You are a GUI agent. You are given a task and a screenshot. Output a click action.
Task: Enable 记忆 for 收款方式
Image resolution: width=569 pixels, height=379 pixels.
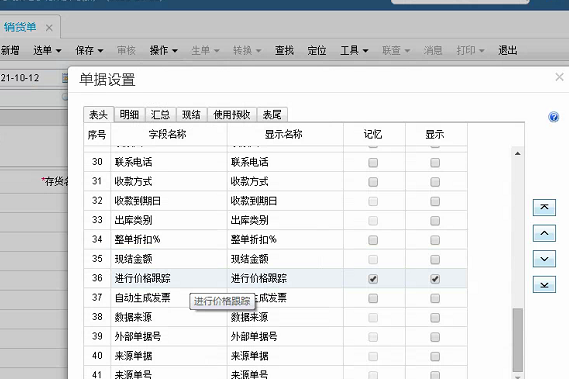tap(373, 182)
